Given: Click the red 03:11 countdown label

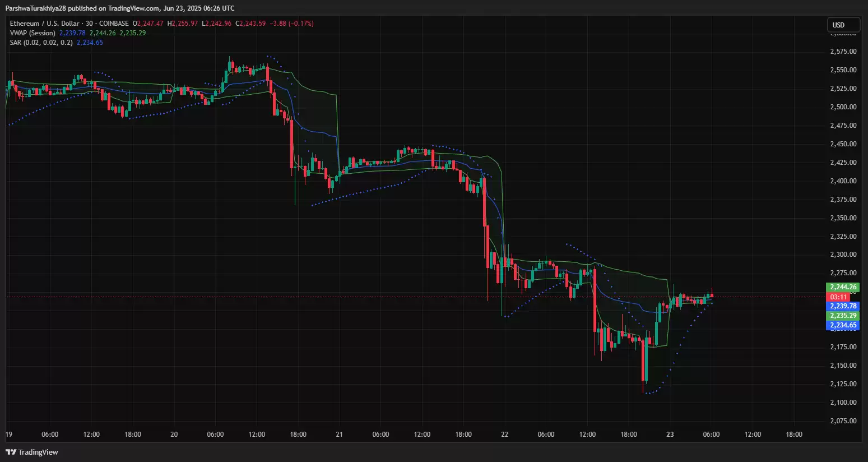Looking at the screenshot, I should (838, 297).
